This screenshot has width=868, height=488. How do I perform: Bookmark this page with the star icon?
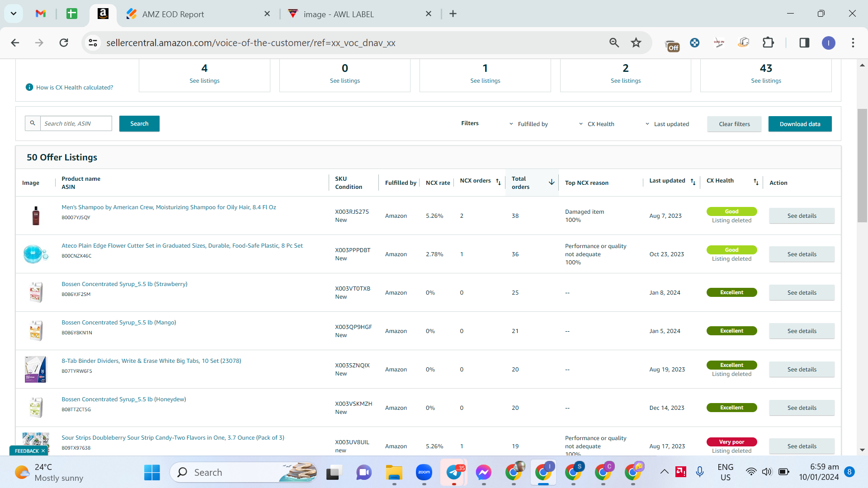[x=636, y=43]
